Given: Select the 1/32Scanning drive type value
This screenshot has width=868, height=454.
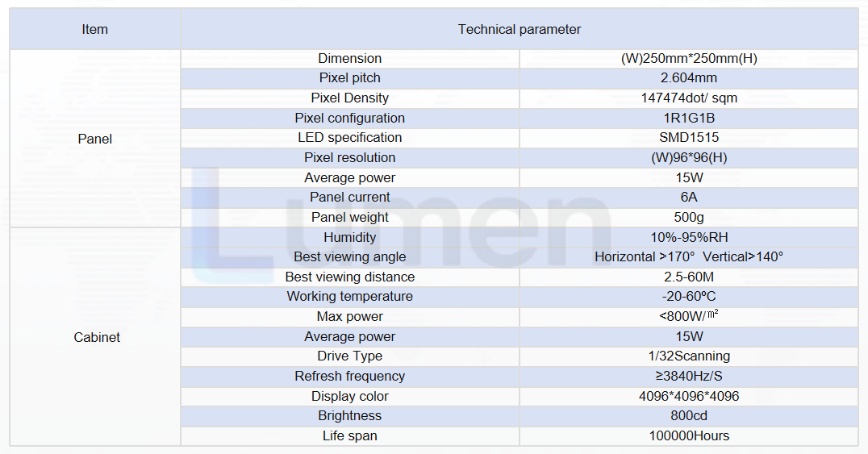Looking at the screenshot, I should pos(689,356).
